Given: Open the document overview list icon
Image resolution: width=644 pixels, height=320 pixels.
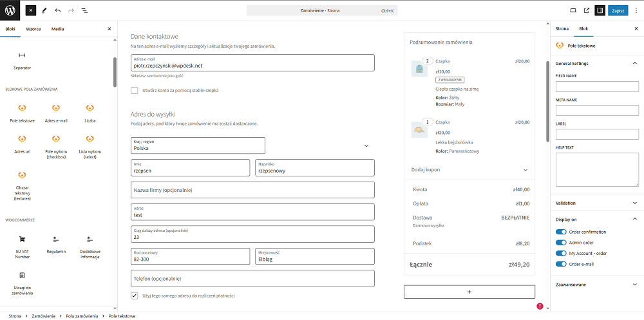Looking at the screenshot, I should (x=85, y=11).
